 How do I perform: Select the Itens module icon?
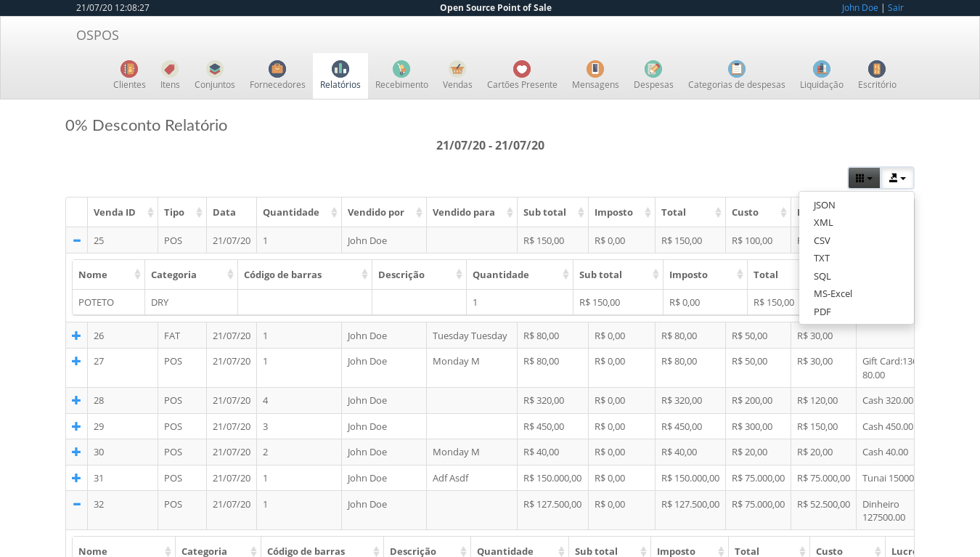(170, 75)
